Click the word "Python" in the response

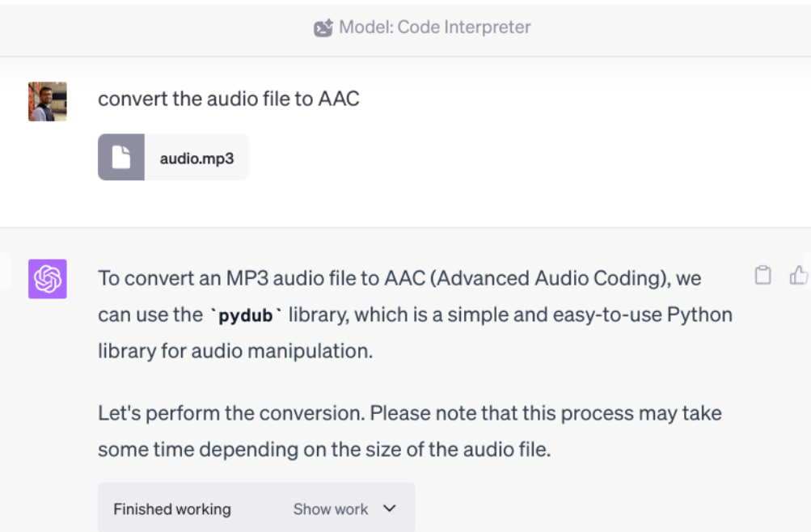(x=699, y=315)
